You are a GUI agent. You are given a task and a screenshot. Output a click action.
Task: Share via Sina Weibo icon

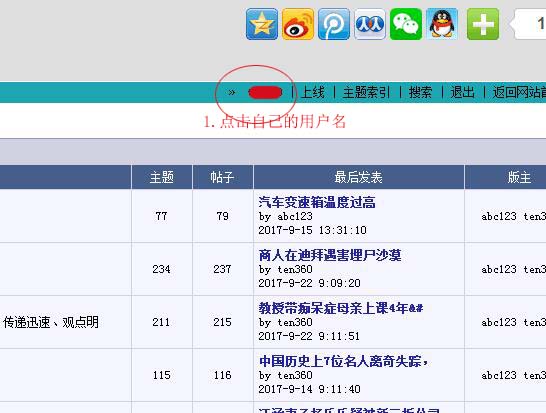(298, 24)
